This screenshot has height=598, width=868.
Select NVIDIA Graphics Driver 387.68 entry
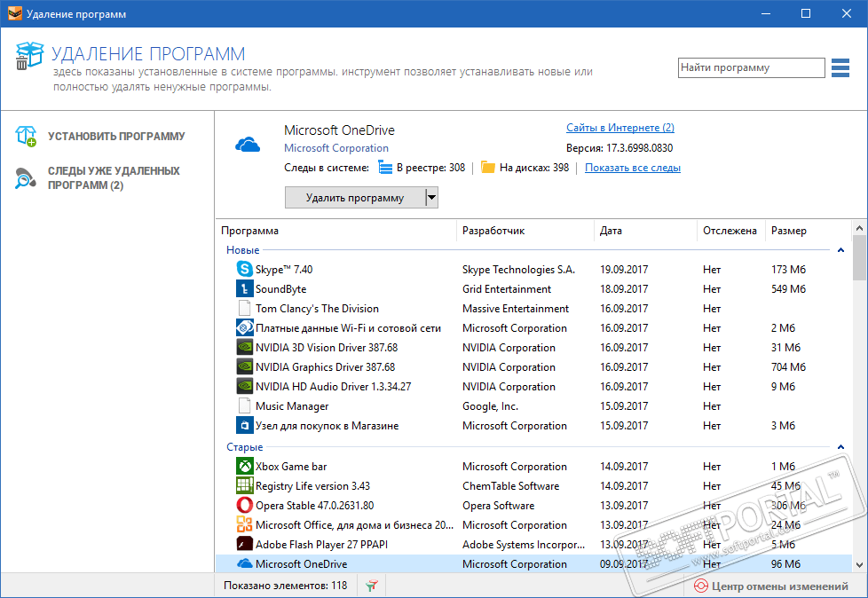pos(325,366)
